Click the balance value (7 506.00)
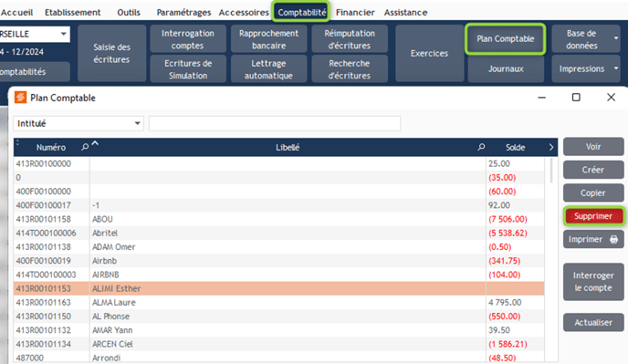Image resolution: width=628 pixels, height=364 pixels. coord(508,219)
